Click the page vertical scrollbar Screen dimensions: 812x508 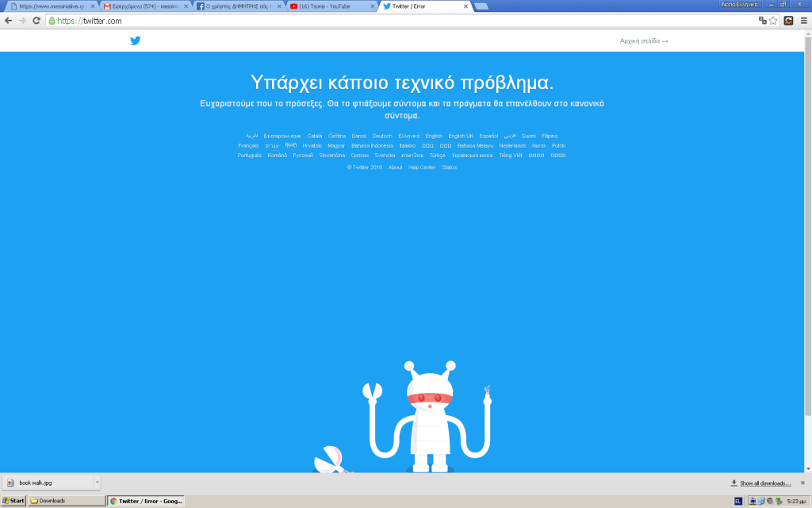pyautogui.click(x=808, y=225)
